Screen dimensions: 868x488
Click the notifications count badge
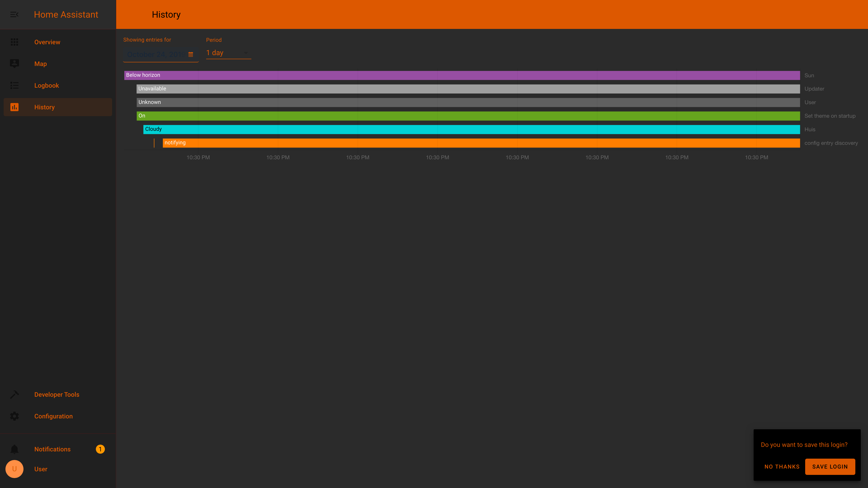tap(100, 449)
